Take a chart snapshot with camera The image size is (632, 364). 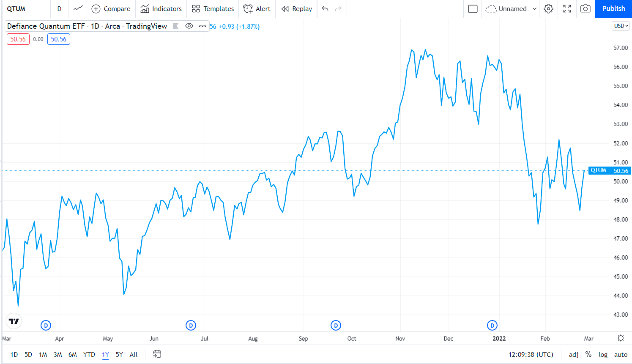pos(585,8)
